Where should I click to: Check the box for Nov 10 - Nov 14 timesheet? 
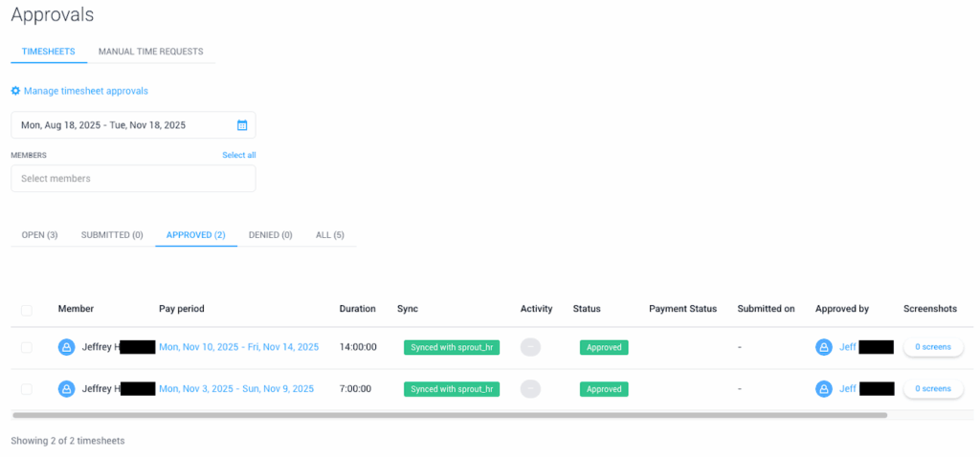click(27, 348)
